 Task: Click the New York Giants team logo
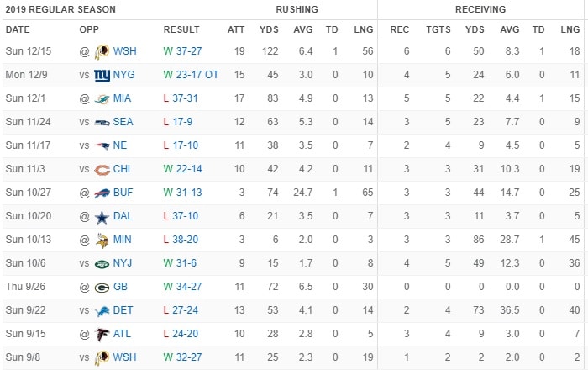[102, 75]
